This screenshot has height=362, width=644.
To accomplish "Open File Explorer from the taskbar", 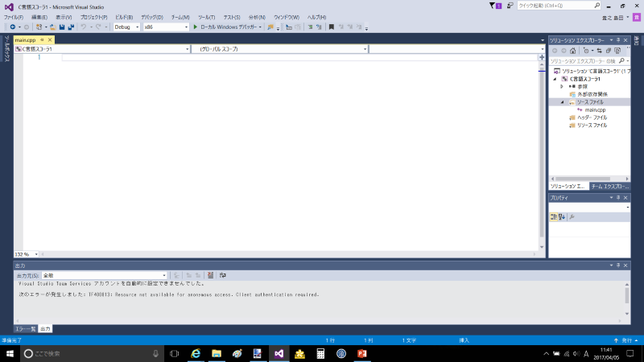I will (x=217, y=353).
